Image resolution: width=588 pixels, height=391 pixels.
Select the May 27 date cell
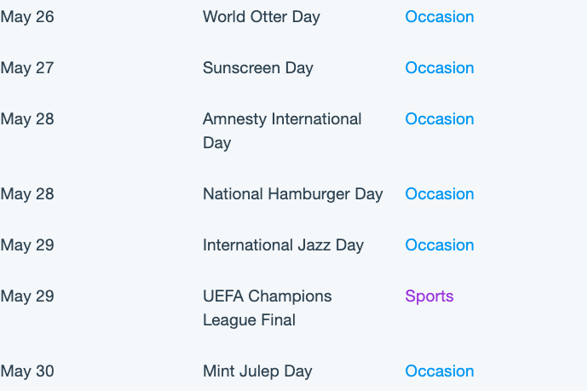pos(27,68)
